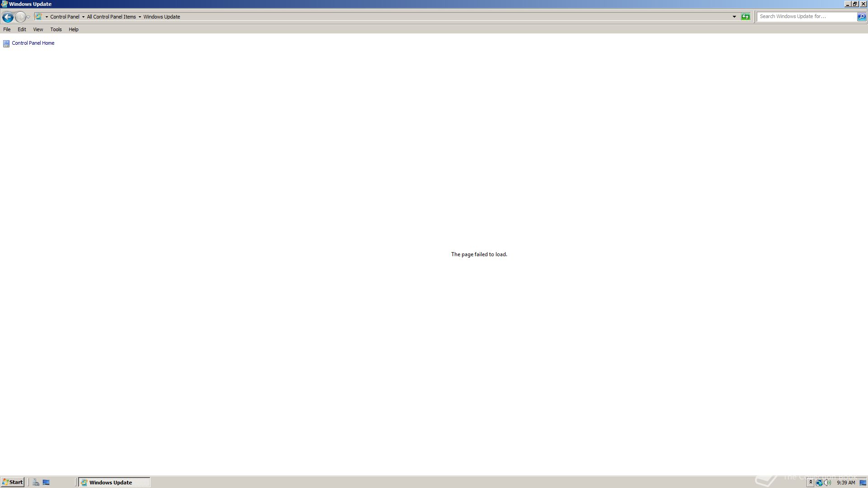Click the Windows Update breadcrumb
Screen dimensions: 868x488
click(x=162, y=17)
